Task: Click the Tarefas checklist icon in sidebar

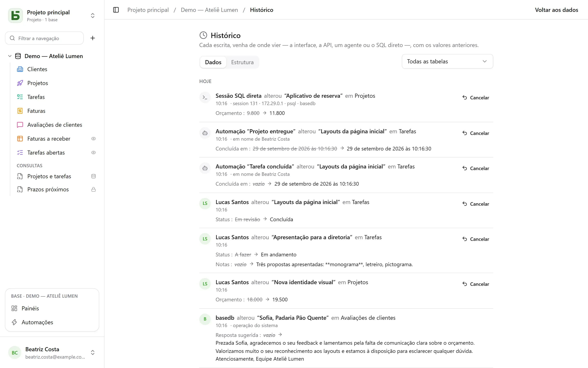Action: point(20,97)
